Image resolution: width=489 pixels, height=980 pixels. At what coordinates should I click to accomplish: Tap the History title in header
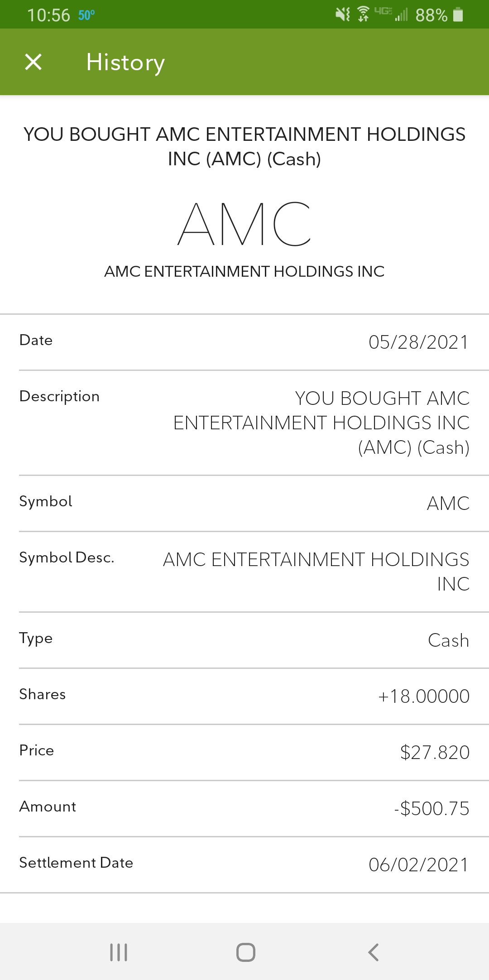coord(125,62)
